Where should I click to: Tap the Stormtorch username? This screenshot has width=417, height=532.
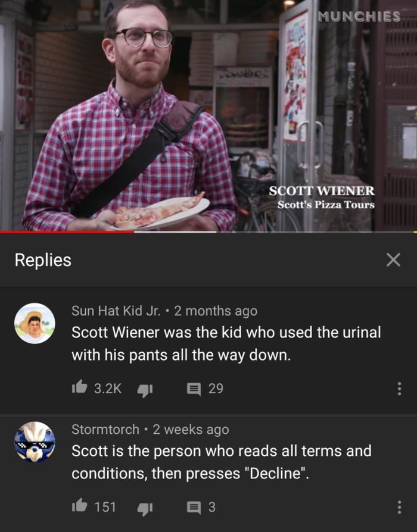pyautogui.click(x=105, y=430)
